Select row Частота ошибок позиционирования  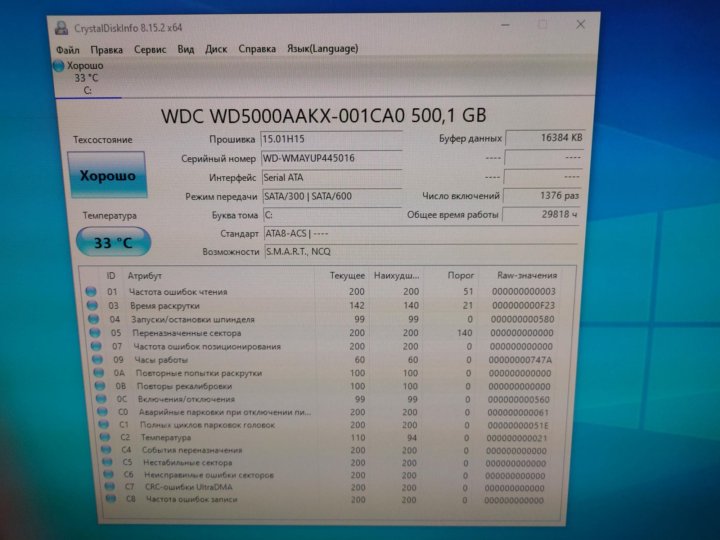tap(326, 346)
